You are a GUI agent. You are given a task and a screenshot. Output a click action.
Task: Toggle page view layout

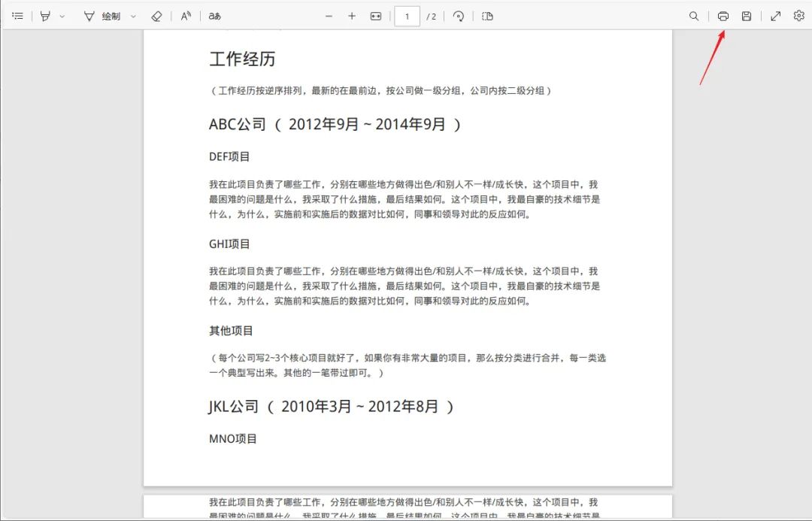[487, 16]
